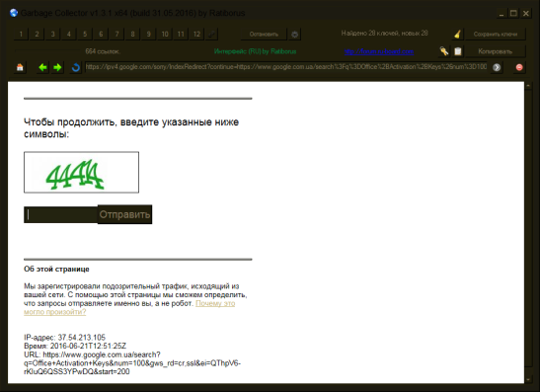Select numbered button 6
The image size is (540, 392).
(101, 35)
